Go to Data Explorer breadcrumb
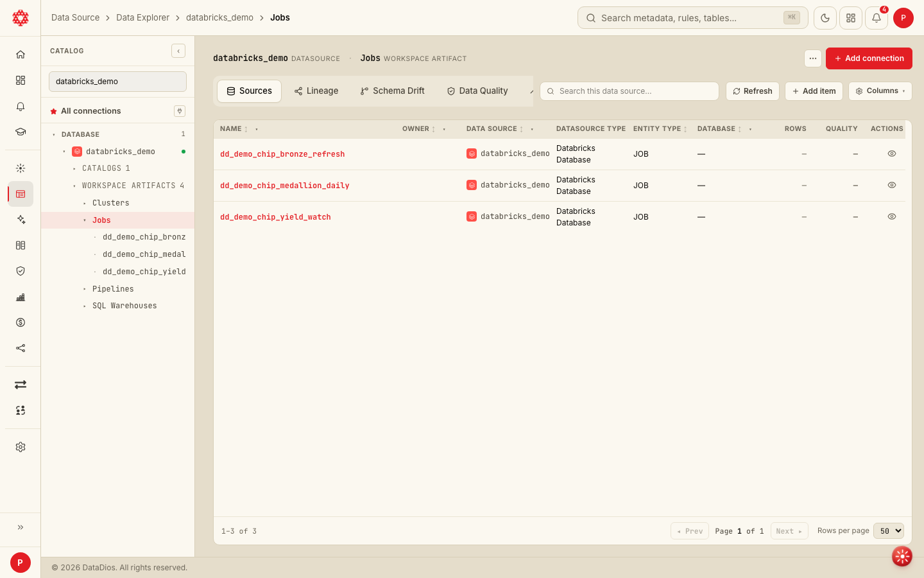This screenshot has height=578, width=924. point(142,18)
